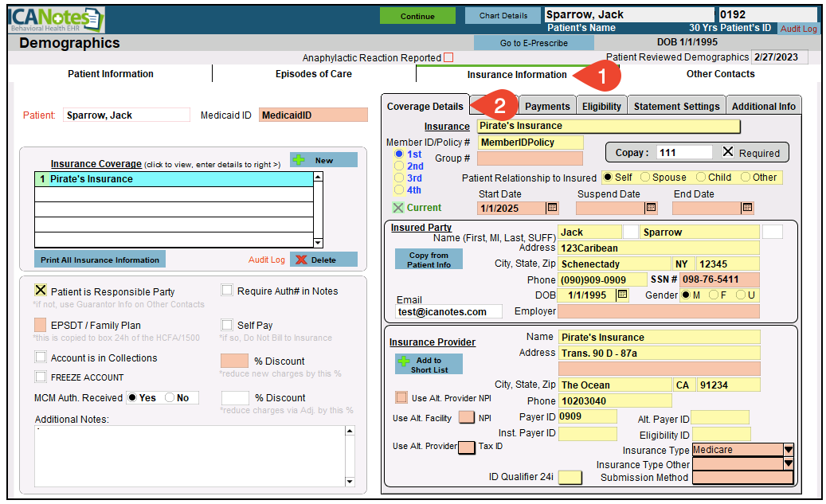Click the green plus New insurance button

(323, 160)
